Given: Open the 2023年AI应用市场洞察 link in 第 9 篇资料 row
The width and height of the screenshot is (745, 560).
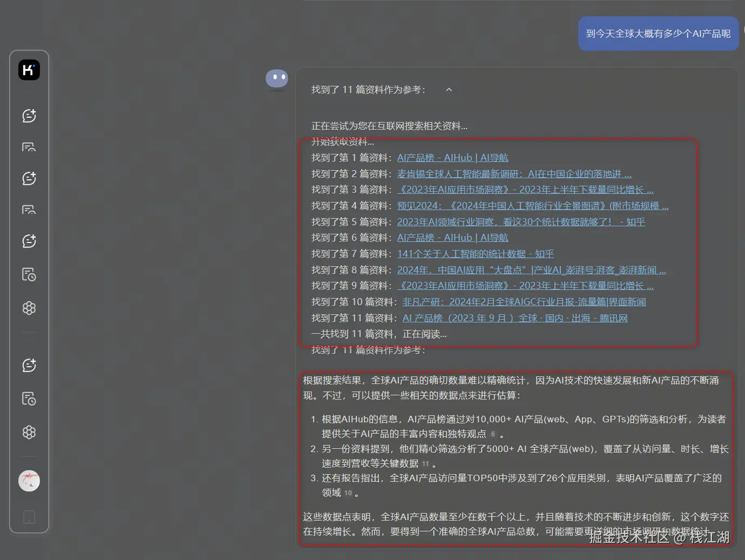Looking at the screenshot, I should tap(525, 286).
